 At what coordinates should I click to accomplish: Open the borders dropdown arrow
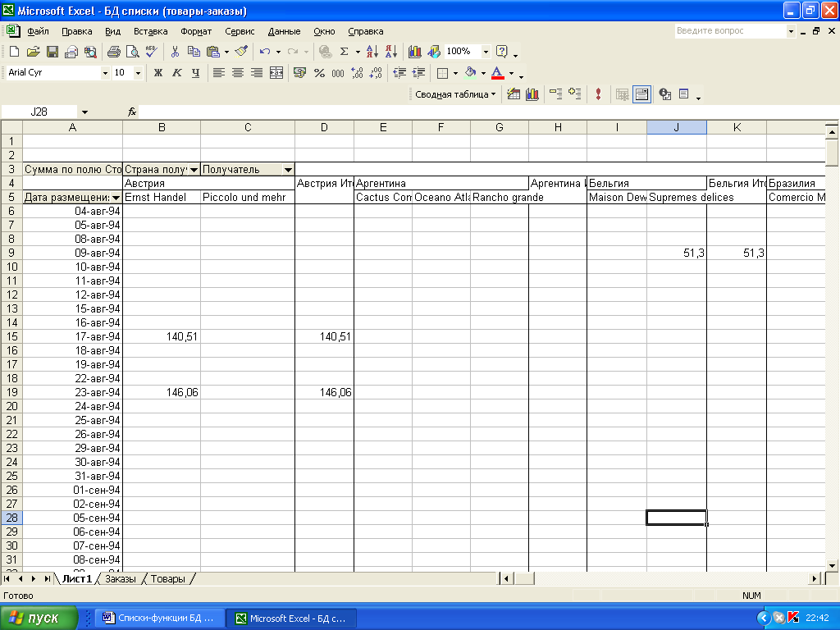coord(455,73)
